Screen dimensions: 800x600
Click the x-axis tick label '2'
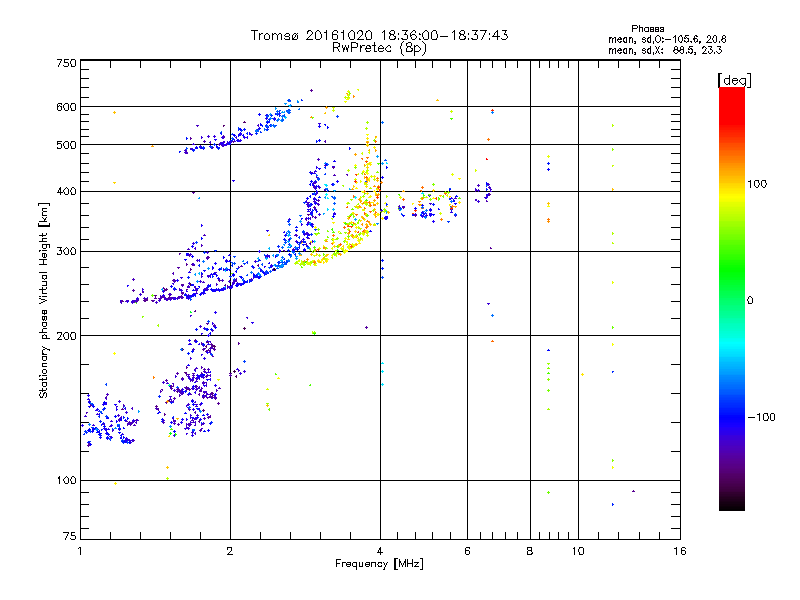[230, 551]
